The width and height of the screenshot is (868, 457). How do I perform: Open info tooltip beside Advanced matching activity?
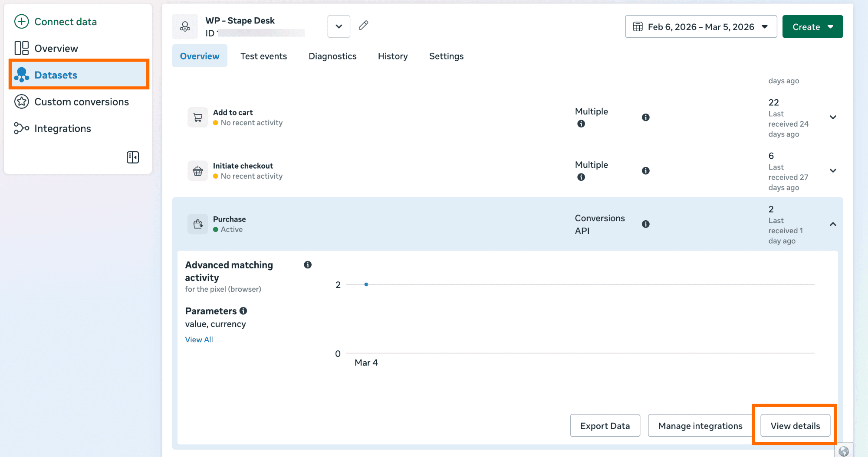(308, 265)
